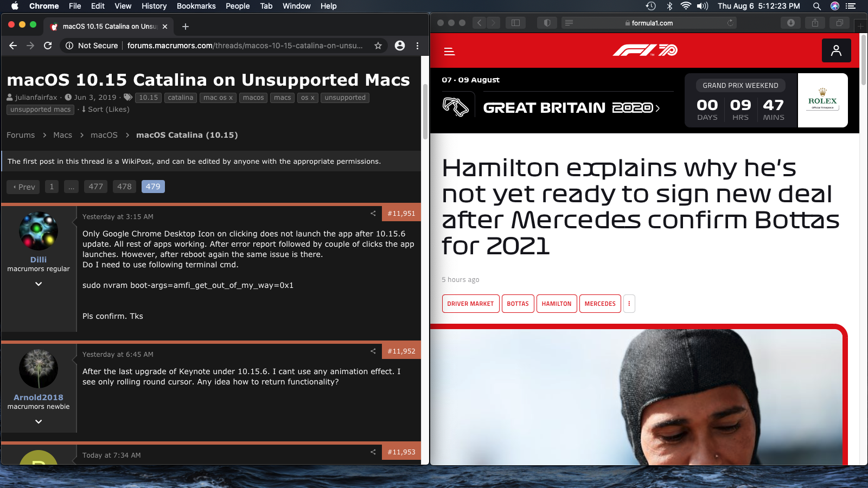Open the People menu
Screen dimensions: 868x488
pos(238,6)
